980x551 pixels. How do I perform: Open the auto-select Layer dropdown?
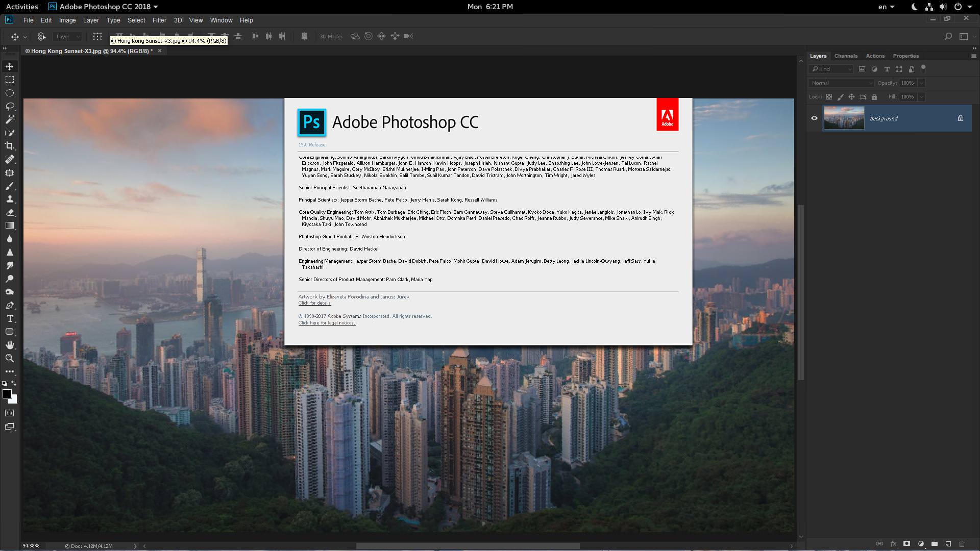coord(67,36)
